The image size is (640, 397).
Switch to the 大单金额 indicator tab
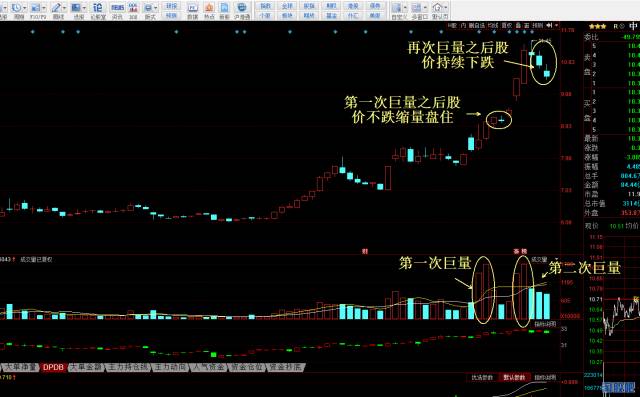point(86,367)
